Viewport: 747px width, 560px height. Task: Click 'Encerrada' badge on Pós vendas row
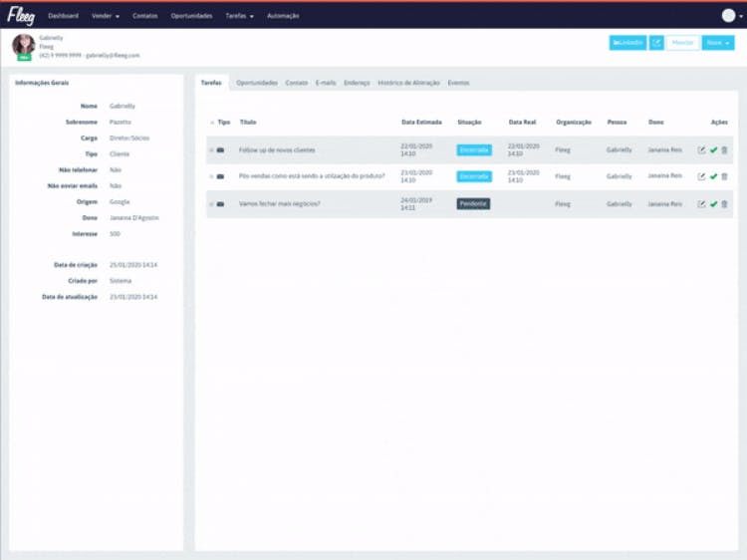click(474, 176)
